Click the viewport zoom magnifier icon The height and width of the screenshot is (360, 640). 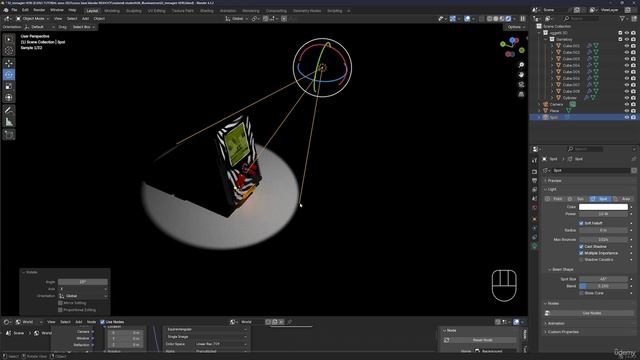pyautogui.click(x=521, y=65)
